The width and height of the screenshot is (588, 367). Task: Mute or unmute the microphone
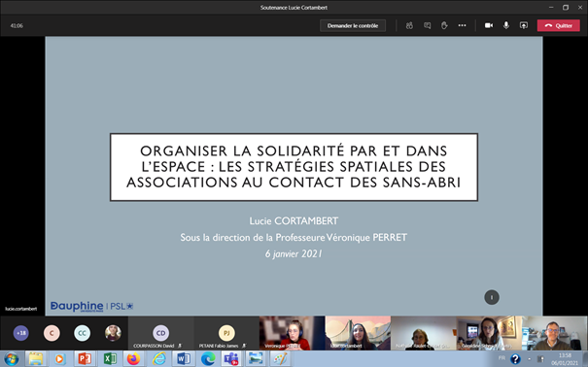pyautogui.click(x=506, y=25)
